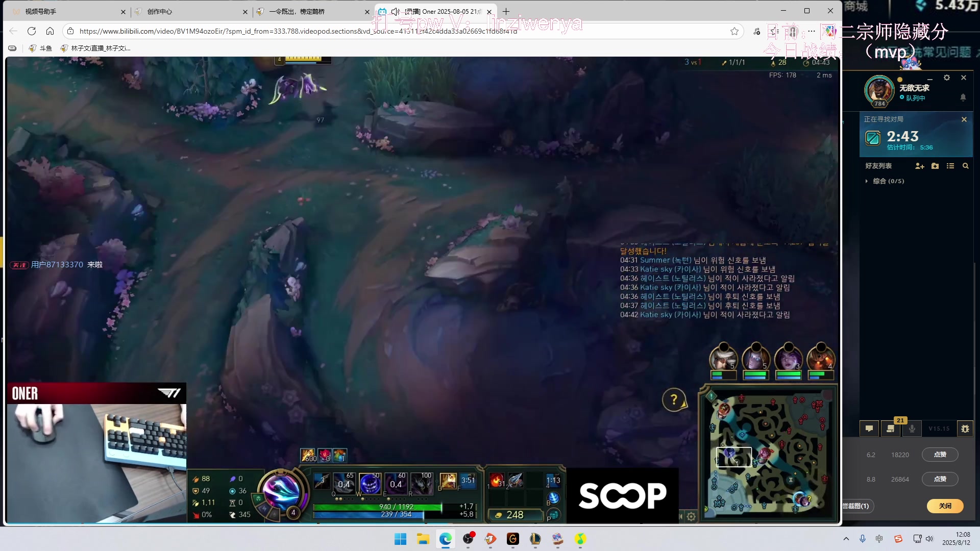Click the game minimap
The width and height of the screenshot is (980, 551).
coord(769,454)
